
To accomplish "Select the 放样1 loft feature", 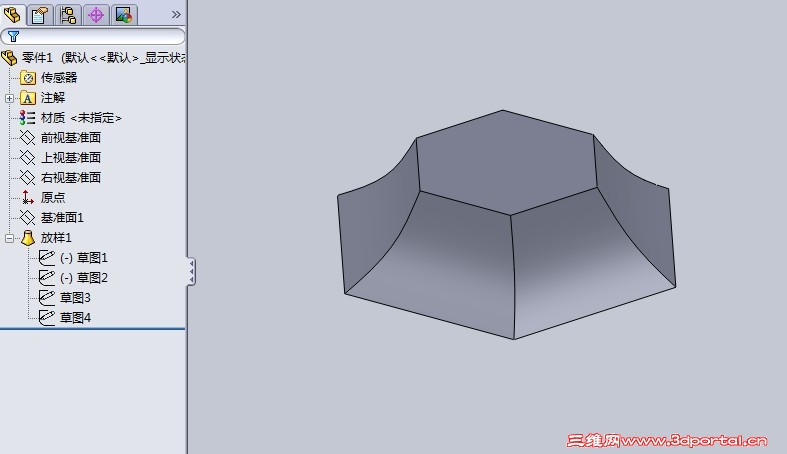I will tap(56, 238).
